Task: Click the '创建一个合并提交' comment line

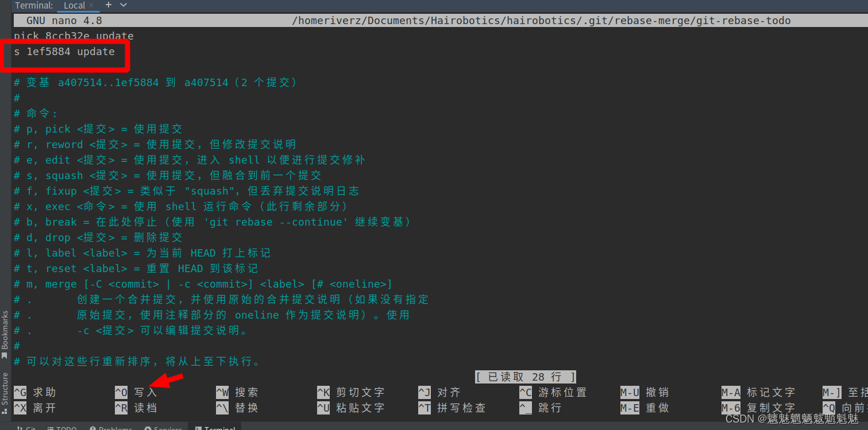Action: (221, 300)
